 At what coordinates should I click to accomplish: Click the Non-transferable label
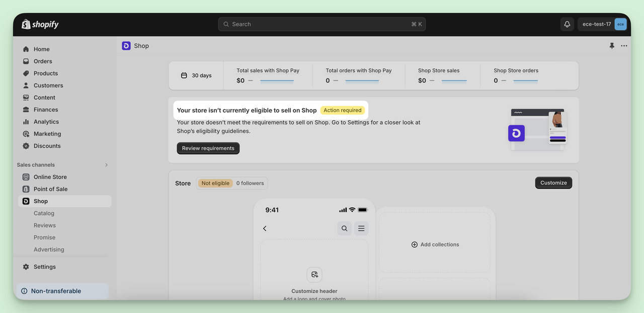point(56,291)
